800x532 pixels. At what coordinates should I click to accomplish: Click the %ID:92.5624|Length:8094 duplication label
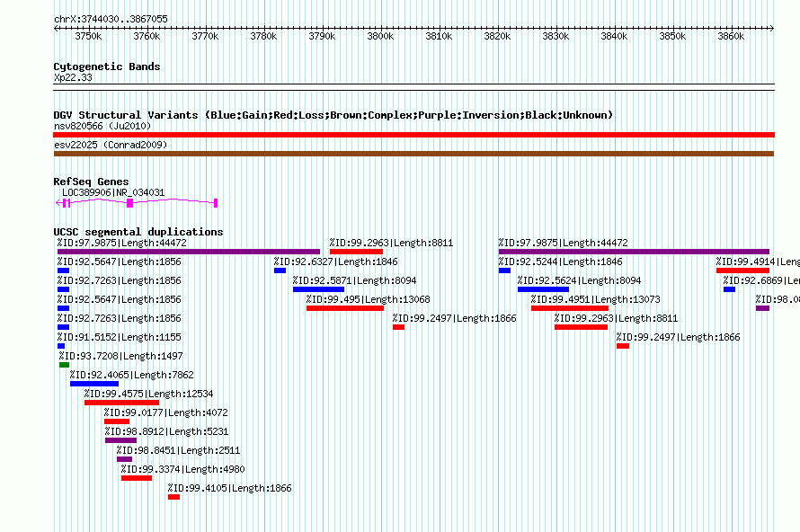coord(580,280)
